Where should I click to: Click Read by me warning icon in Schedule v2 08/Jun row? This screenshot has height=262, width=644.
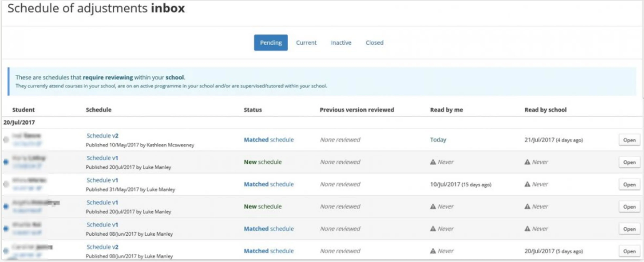[x=433, y=251]
